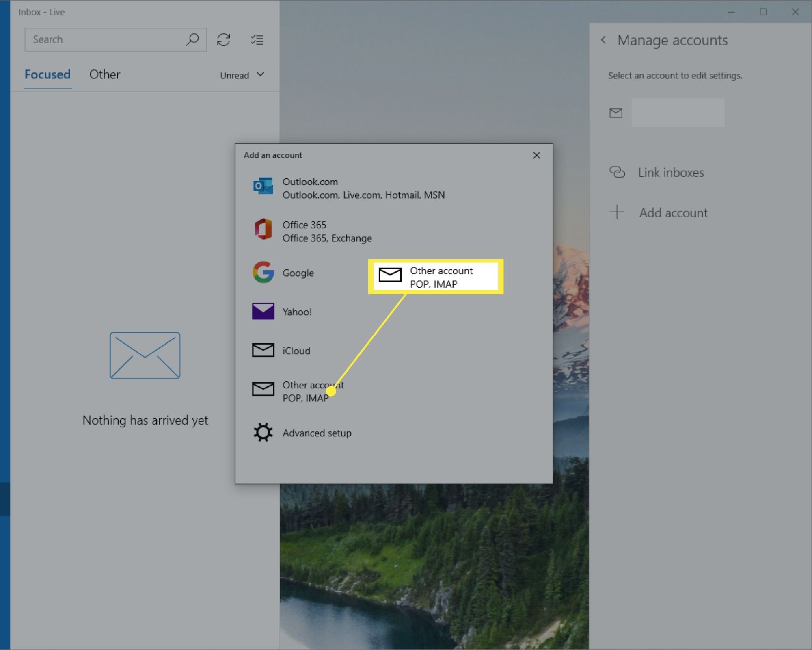The image size is (812, 650).
Task: Open the Advanced setup option
Action: click(x=317, y=432)
